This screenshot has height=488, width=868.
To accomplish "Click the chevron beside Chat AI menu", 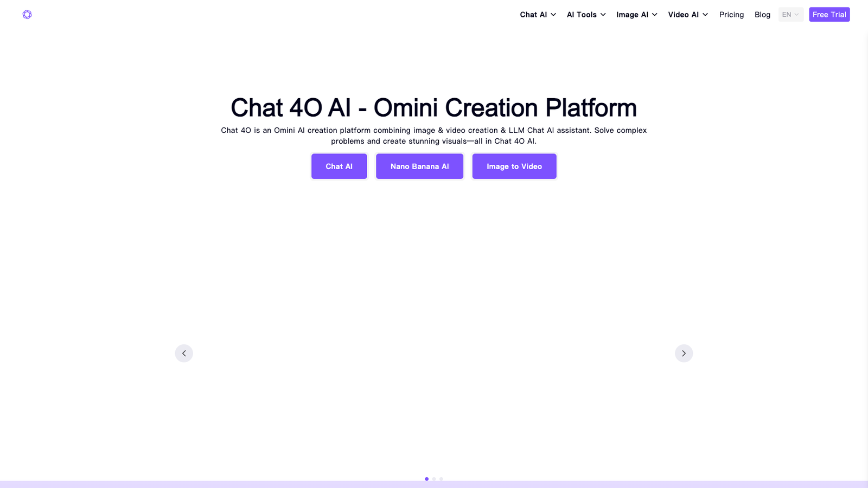I will pos(553,15).
